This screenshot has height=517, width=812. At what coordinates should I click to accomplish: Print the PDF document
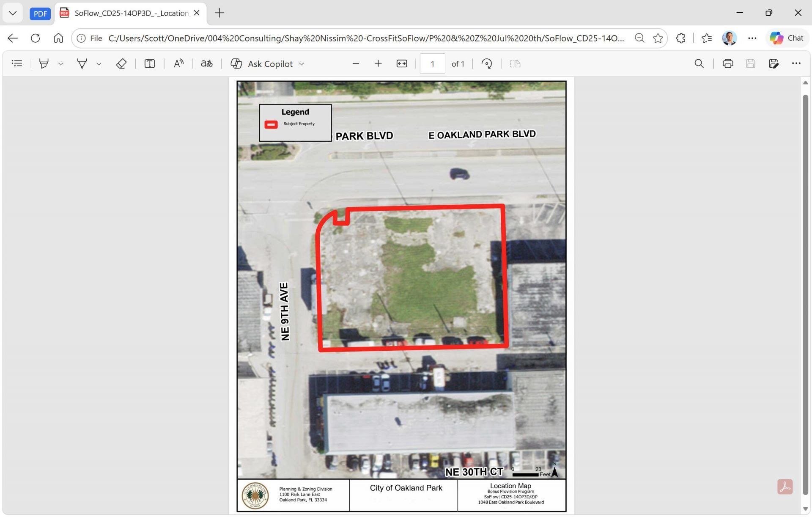(728, 63)
